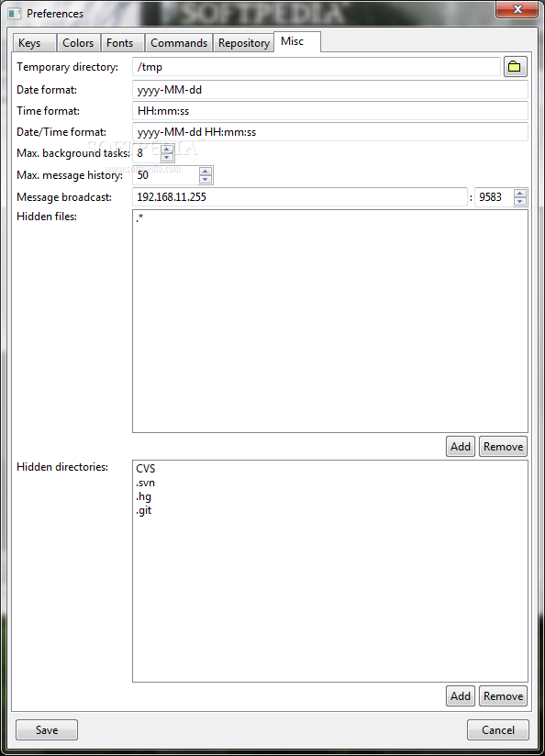
Task: Increase Max. background tasks value
Action: 167,150
